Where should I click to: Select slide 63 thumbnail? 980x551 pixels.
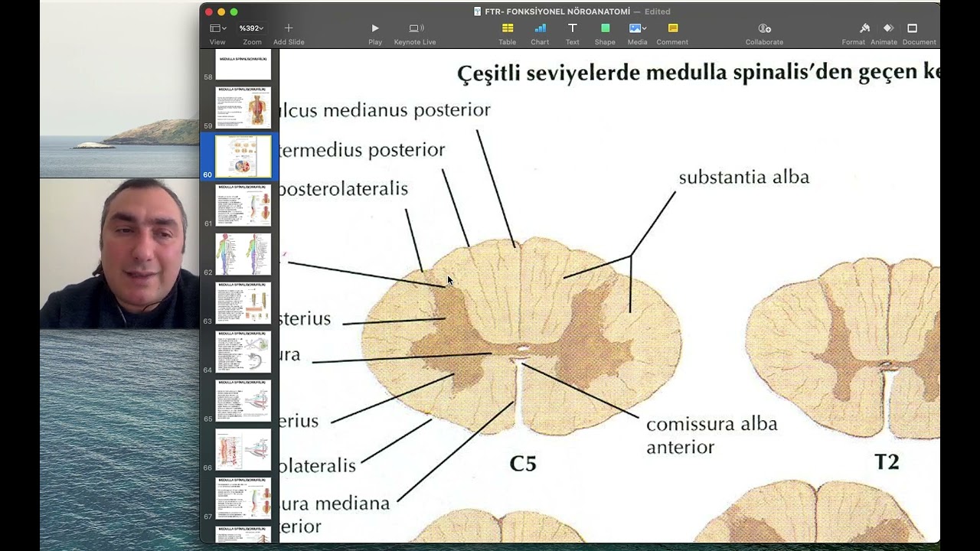click(x=243, y=303)
